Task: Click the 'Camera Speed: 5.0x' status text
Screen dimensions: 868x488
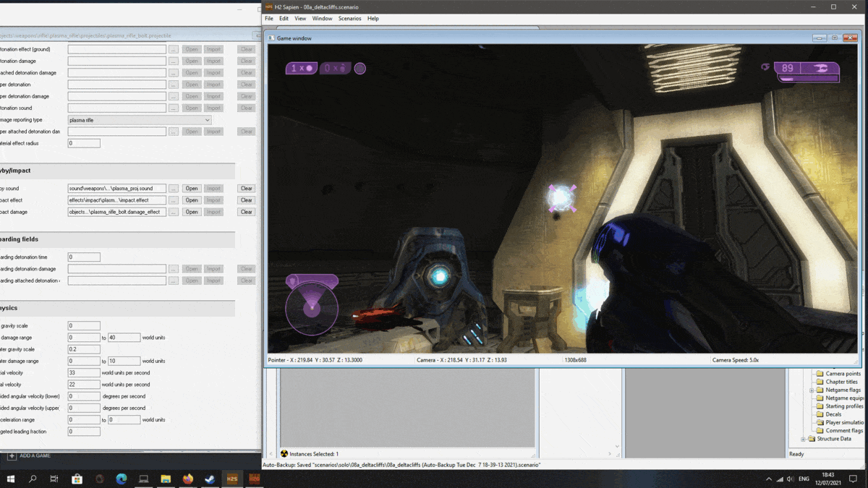Action: click(735, 360)
